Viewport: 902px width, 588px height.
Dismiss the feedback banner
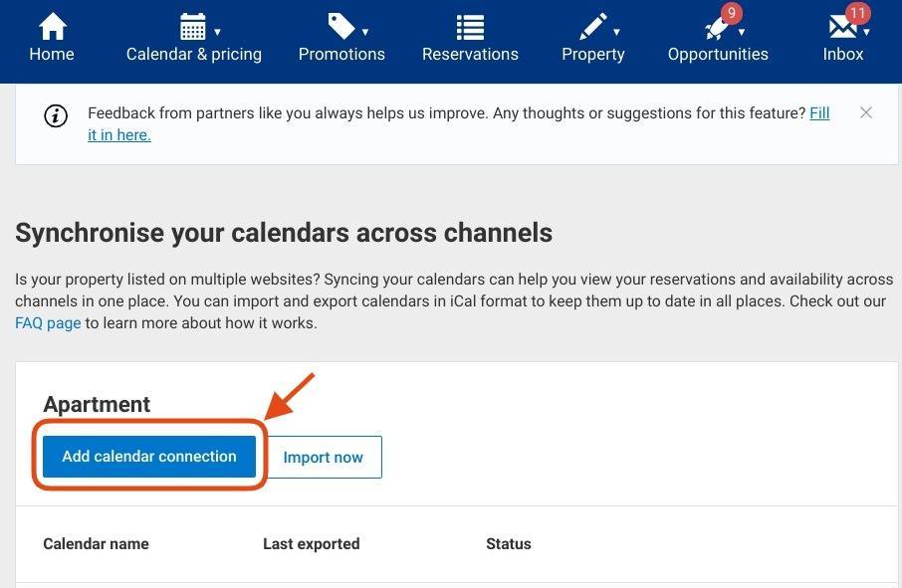pos(866,112)
